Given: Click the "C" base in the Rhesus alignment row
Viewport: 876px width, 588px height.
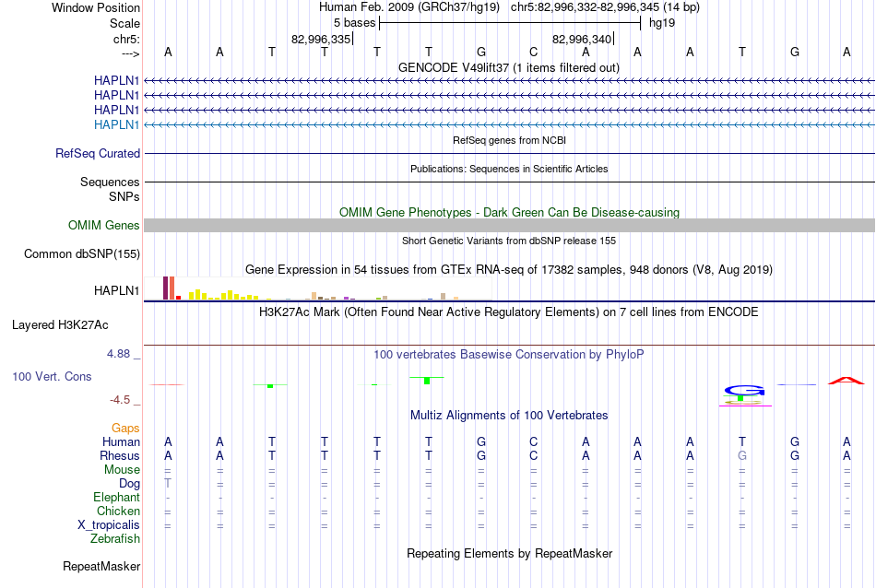Looking at the screenshot, I should tap(534, 455).
